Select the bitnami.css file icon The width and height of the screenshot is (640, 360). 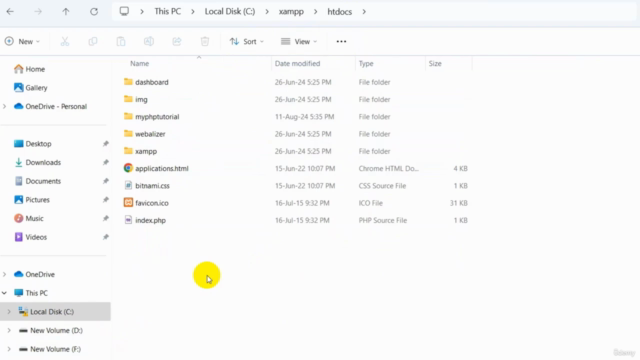coord(128,185)
